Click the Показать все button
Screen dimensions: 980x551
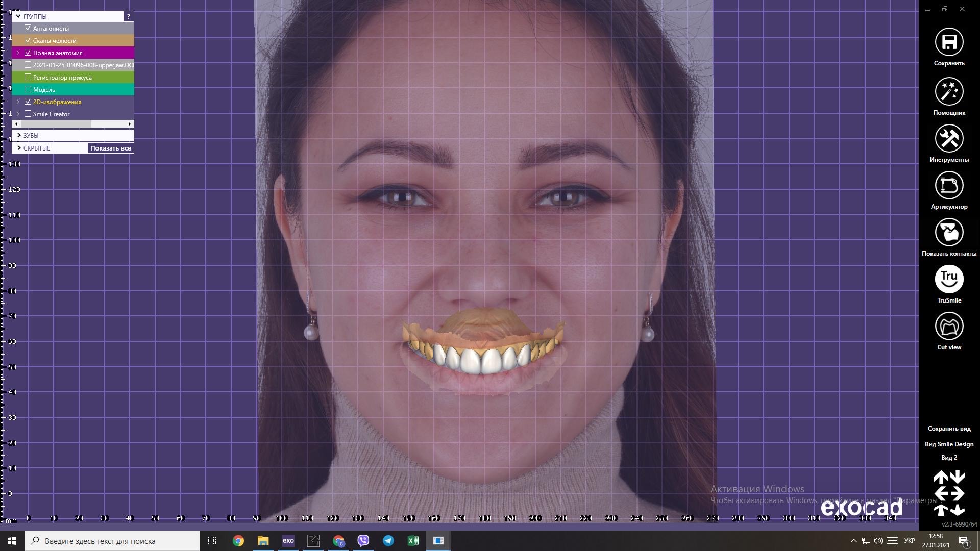pos(111,148)
